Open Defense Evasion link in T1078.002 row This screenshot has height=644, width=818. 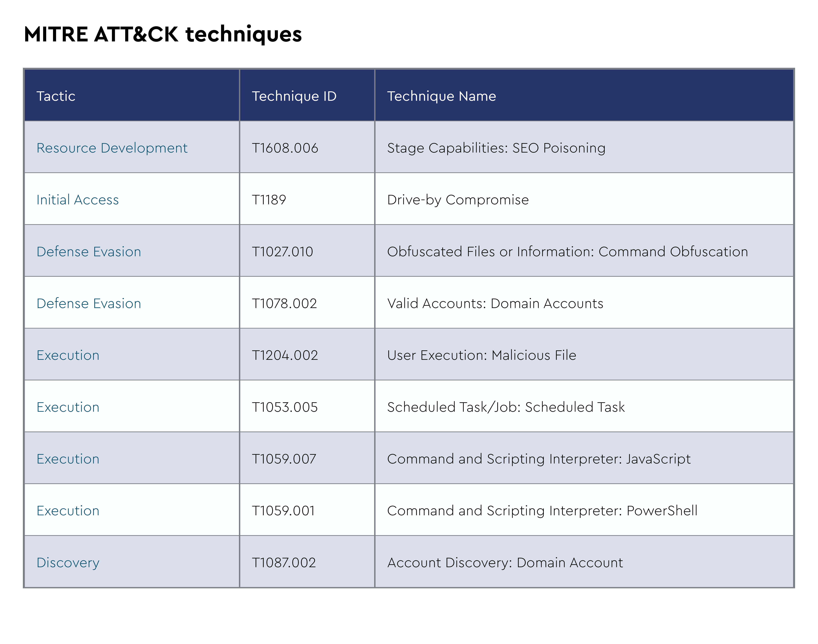click(89, 304)
